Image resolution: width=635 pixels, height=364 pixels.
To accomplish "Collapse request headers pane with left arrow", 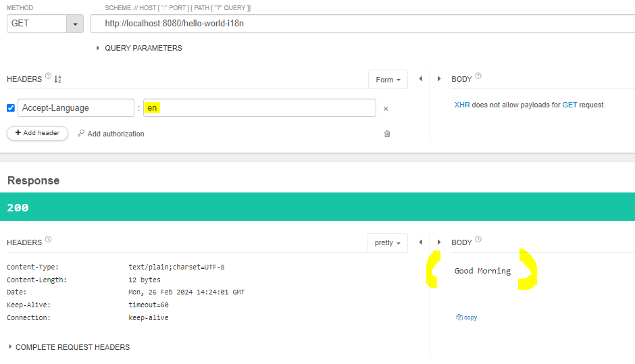I will coord(420,79).
